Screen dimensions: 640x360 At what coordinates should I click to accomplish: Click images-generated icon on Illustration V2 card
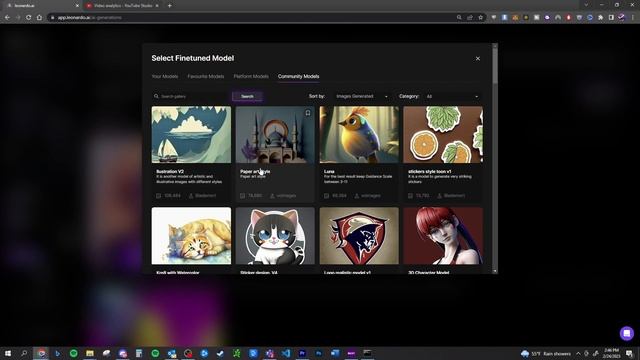coord(158,196)
